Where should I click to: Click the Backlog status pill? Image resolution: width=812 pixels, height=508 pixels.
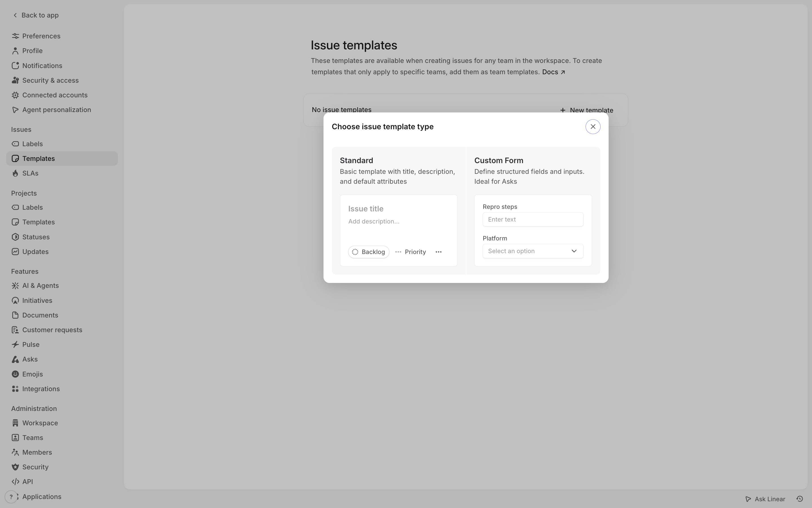[369, 252]
